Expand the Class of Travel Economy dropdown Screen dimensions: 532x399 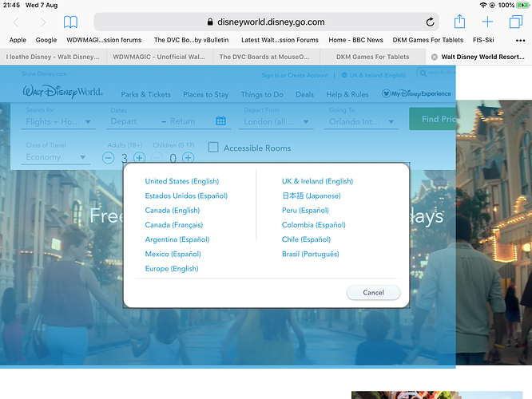pos(57,157)
